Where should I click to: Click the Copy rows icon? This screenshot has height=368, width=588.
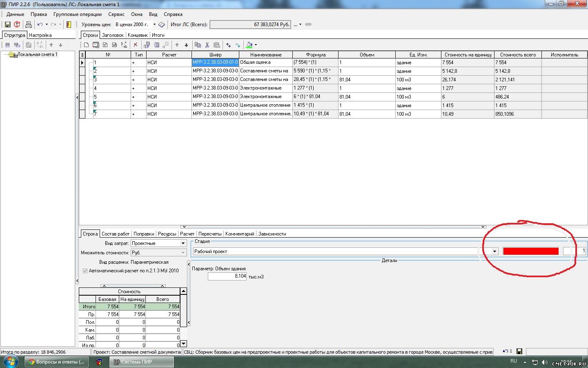tap(198, 45)
